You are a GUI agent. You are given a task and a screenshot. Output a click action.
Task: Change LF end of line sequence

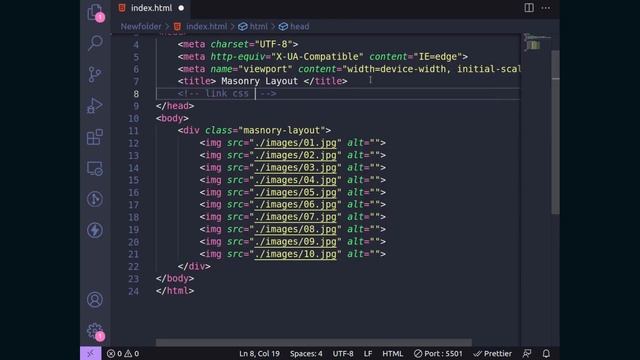click(368, 353)
